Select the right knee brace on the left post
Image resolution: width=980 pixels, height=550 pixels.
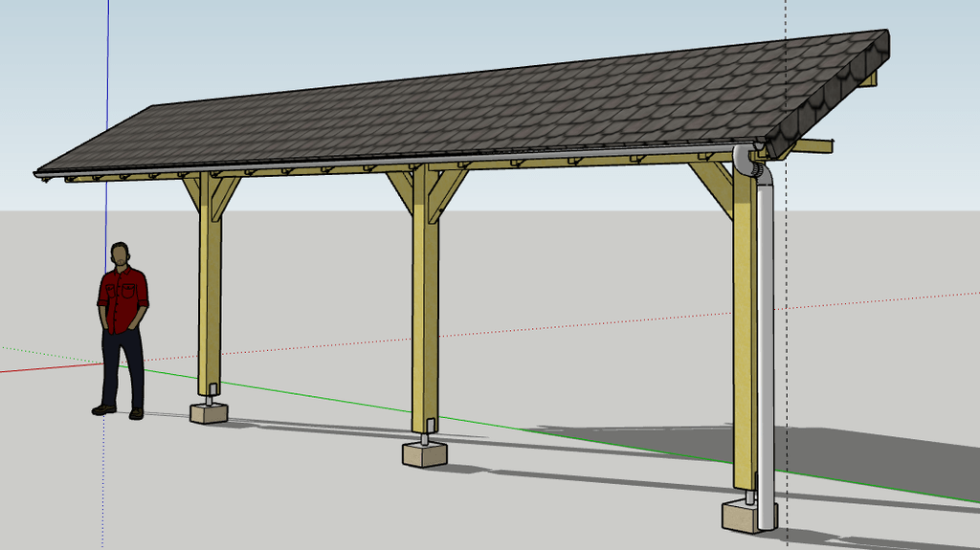226,199
